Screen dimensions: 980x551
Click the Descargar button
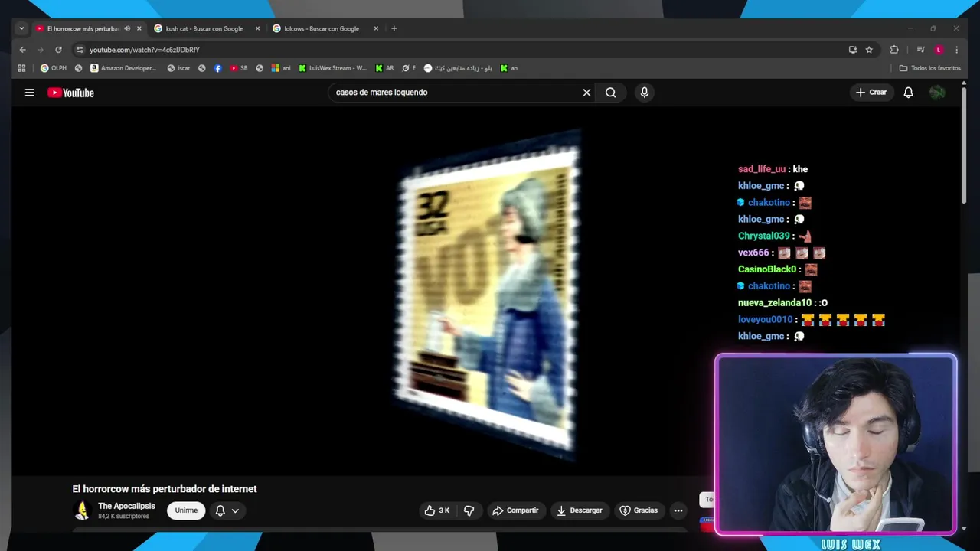point(579,510)
